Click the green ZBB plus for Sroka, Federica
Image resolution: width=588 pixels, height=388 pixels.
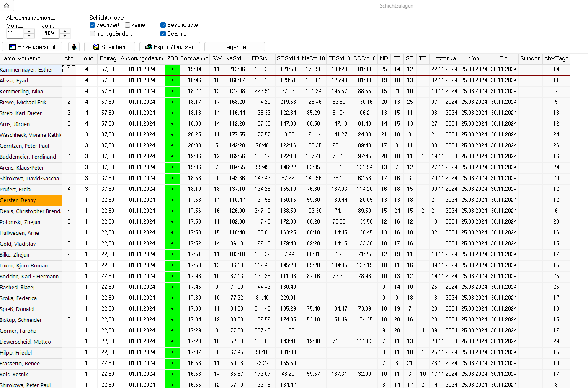click(x=172, y=298)
